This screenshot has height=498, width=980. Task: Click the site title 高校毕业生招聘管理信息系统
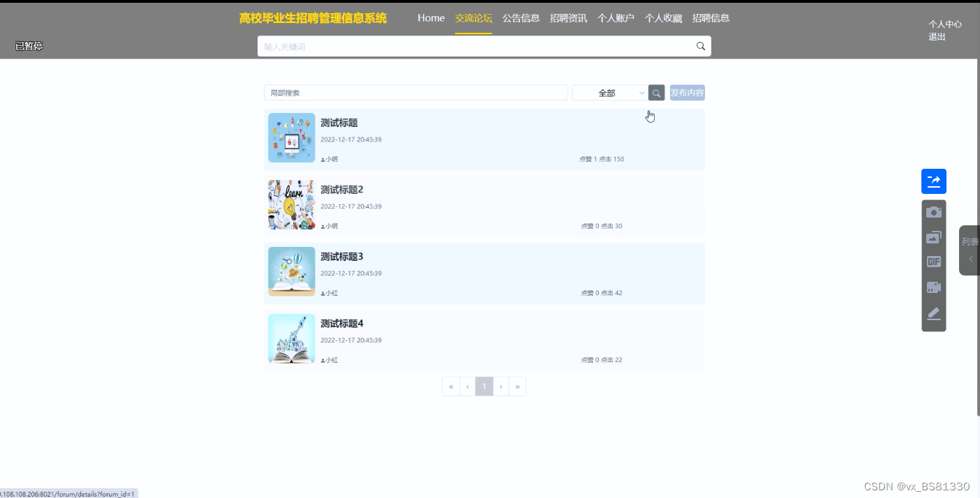[313, 18]
